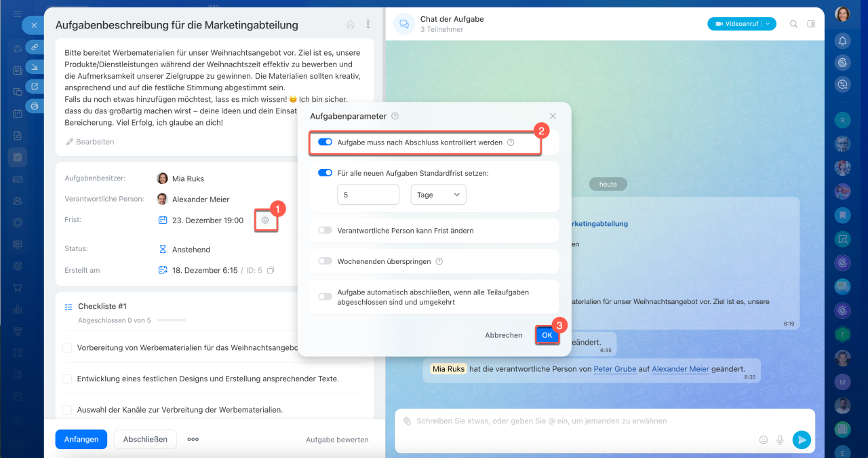This screenshot has height=458, width=868.
Task: Click the status text Anstehend
Action: coord(191,250)
